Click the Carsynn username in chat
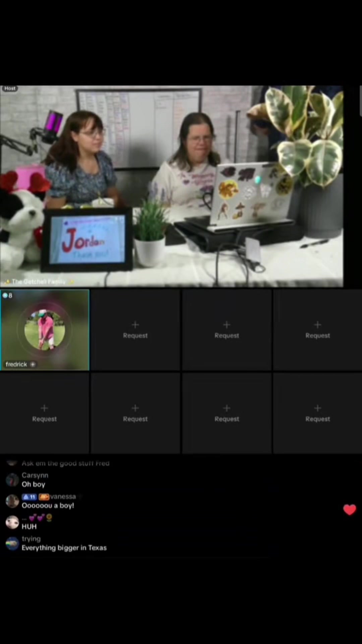This screenshot has height=644, width=362. 35,475
